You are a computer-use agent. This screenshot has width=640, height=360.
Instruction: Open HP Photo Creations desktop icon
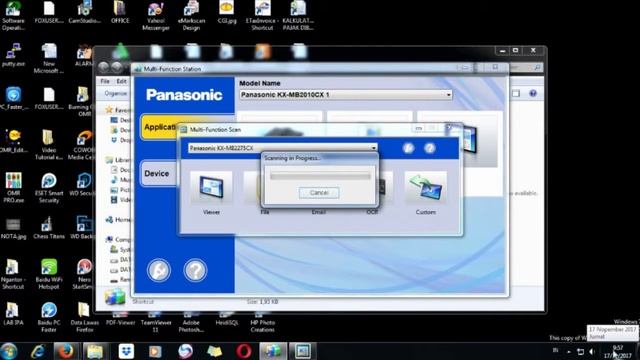pyautogui.click(x=262, y=322)
